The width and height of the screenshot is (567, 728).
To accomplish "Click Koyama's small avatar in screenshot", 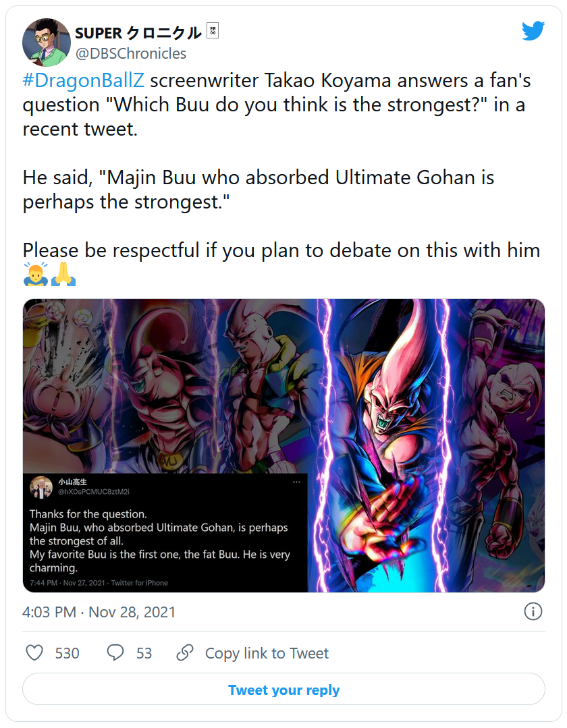I will coord(41,488).
